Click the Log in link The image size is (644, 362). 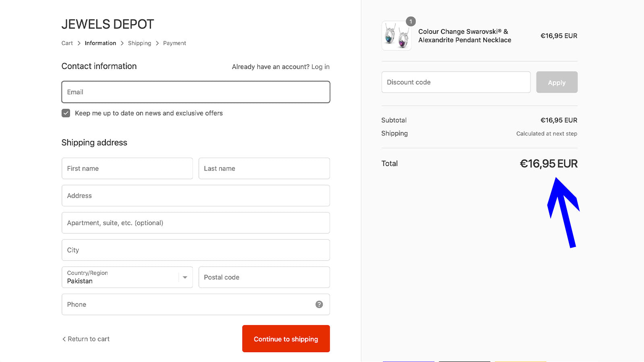pos(320,67)
